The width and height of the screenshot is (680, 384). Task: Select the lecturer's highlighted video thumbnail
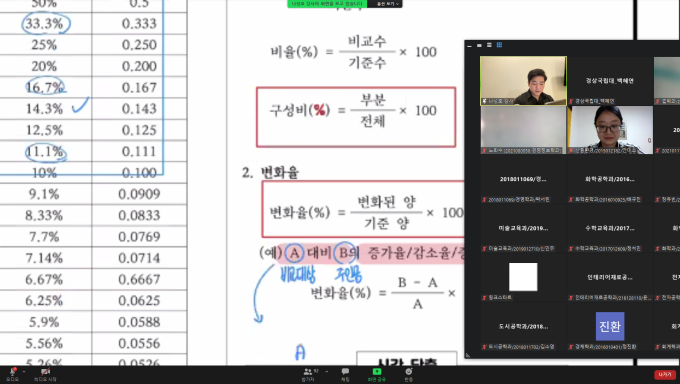point(523,81)
